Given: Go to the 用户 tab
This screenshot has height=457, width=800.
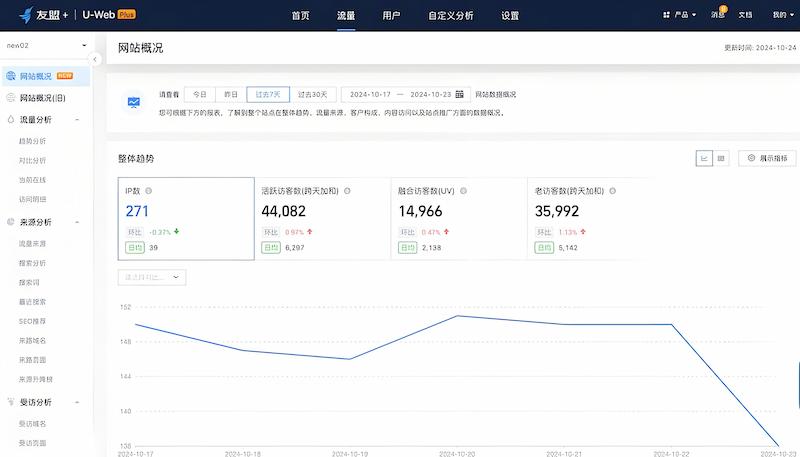Looking at the screenshot, I should point(391,15).
